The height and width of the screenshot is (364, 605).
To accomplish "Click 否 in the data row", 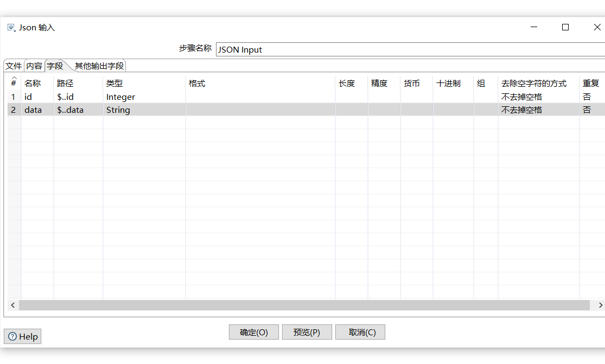I will [592, 110].
